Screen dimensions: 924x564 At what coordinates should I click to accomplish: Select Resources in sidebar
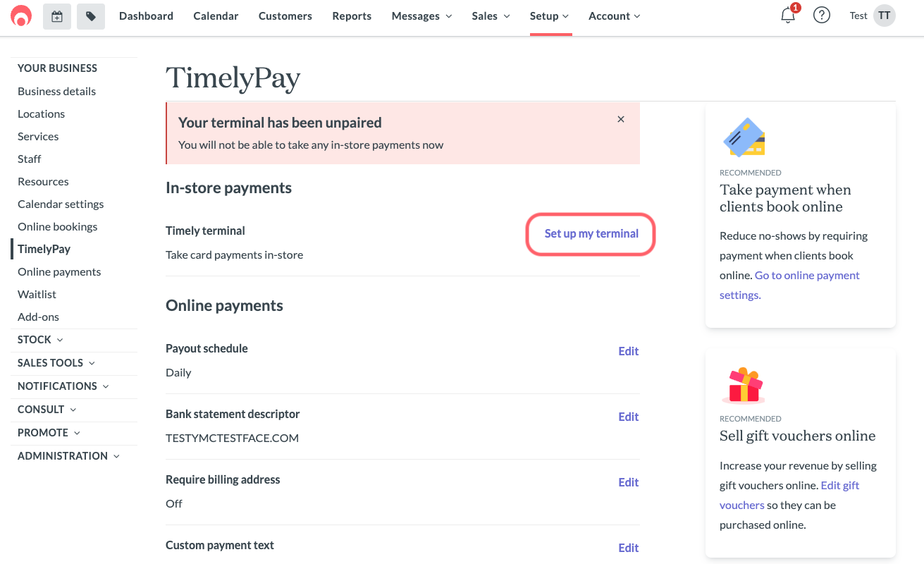(43, 181)
